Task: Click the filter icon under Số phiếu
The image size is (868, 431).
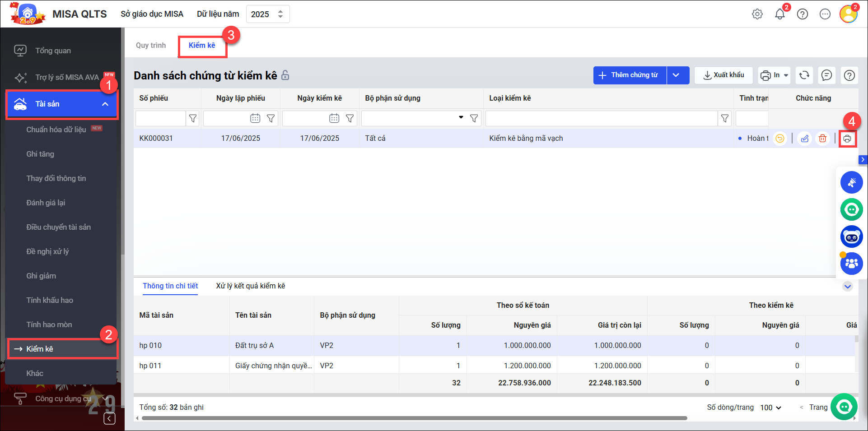Action: (x=193, y=119)
